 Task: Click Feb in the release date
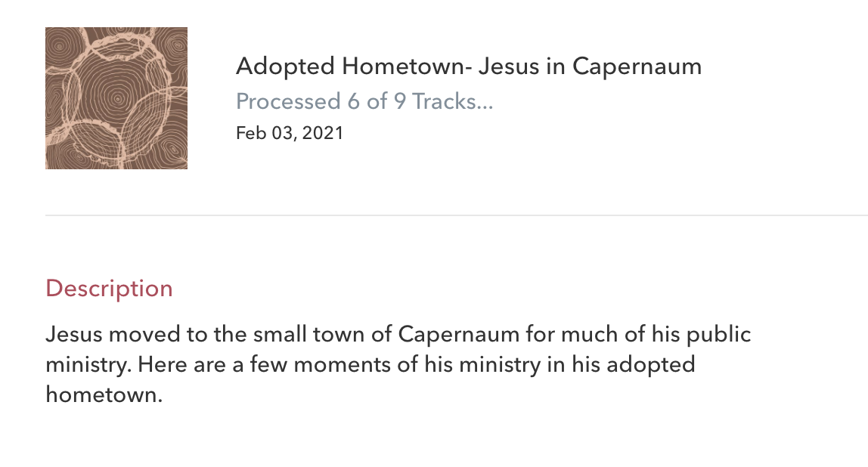pos(250,134)
